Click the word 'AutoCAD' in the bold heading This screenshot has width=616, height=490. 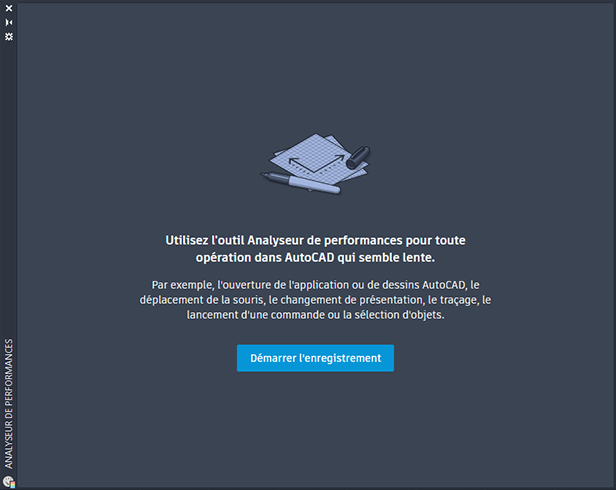(310, 257)
